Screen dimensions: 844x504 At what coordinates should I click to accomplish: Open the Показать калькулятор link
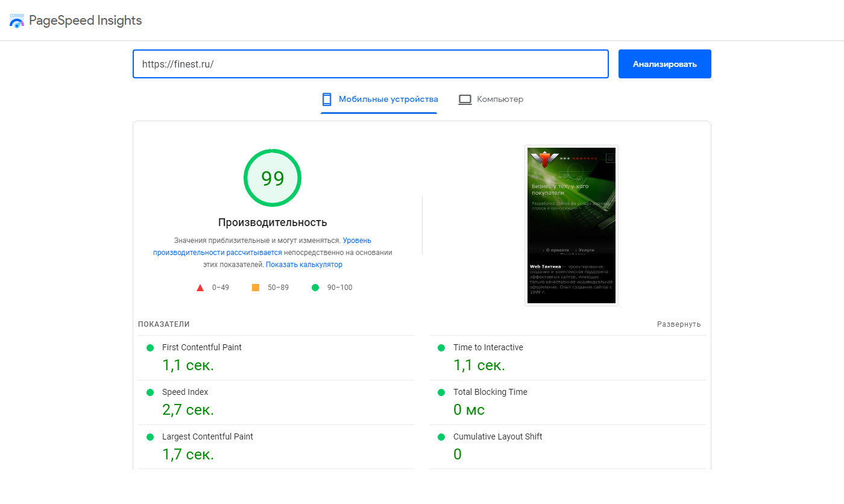click(x=304, y=265)
